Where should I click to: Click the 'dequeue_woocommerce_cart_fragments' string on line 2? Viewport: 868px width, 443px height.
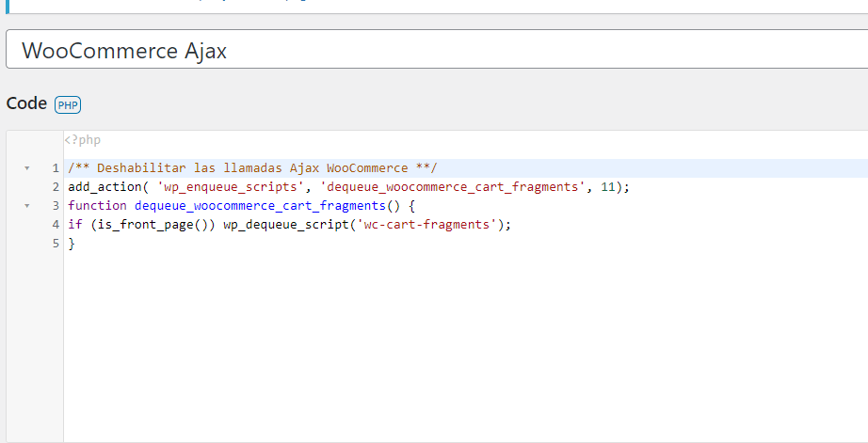[x=452, y=187]
